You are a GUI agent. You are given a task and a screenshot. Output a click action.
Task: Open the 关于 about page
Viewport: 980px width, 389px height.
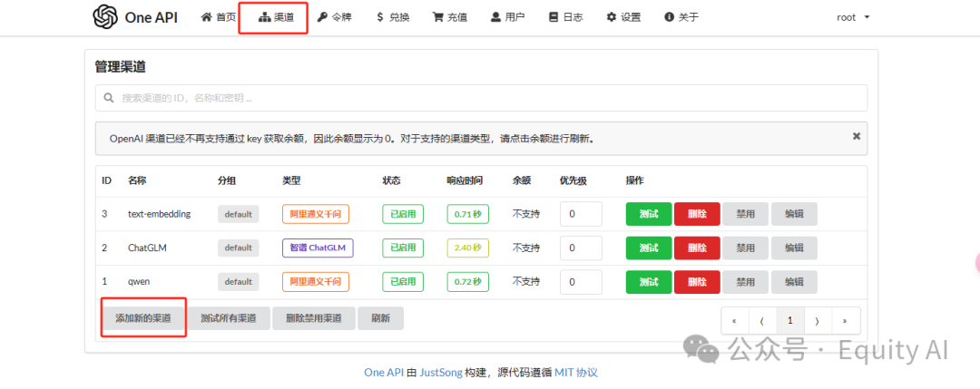point(681,17)
